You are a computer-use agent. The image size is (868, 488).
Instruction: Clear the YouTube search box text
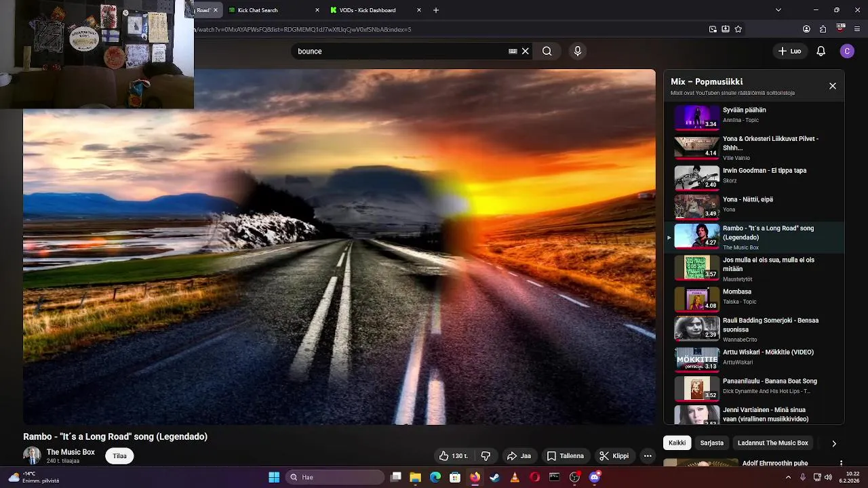(x=525, y=51)
